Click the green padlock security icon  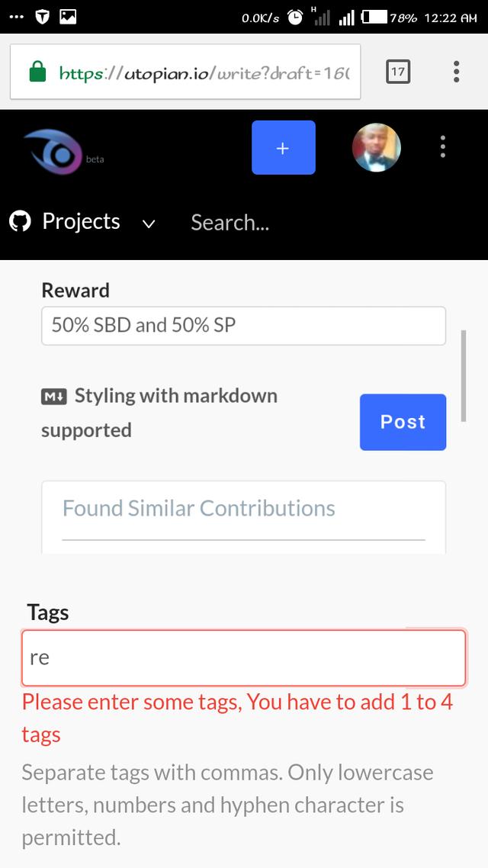coord(37,73)
